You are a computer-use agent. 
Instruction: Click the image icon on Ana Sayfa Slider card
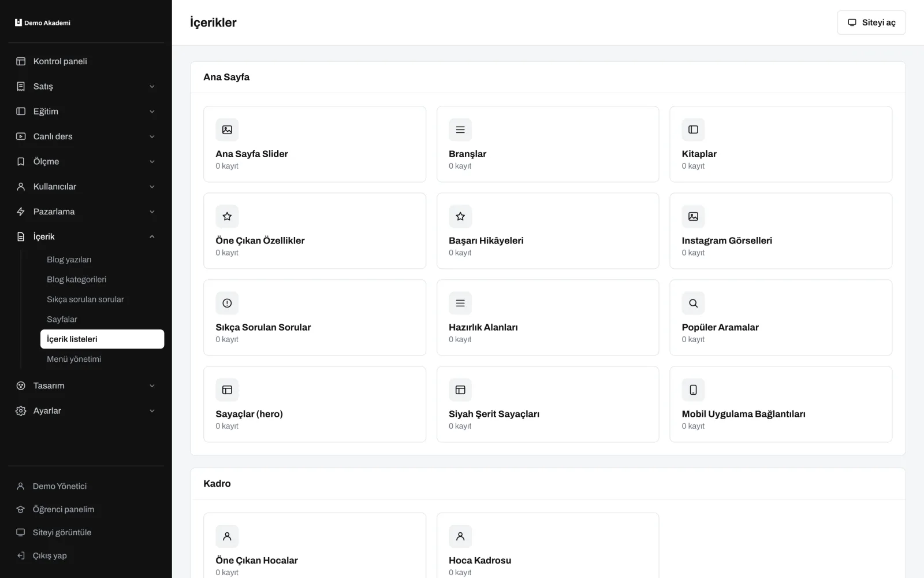pyautogui.click(x=227, y=129)
